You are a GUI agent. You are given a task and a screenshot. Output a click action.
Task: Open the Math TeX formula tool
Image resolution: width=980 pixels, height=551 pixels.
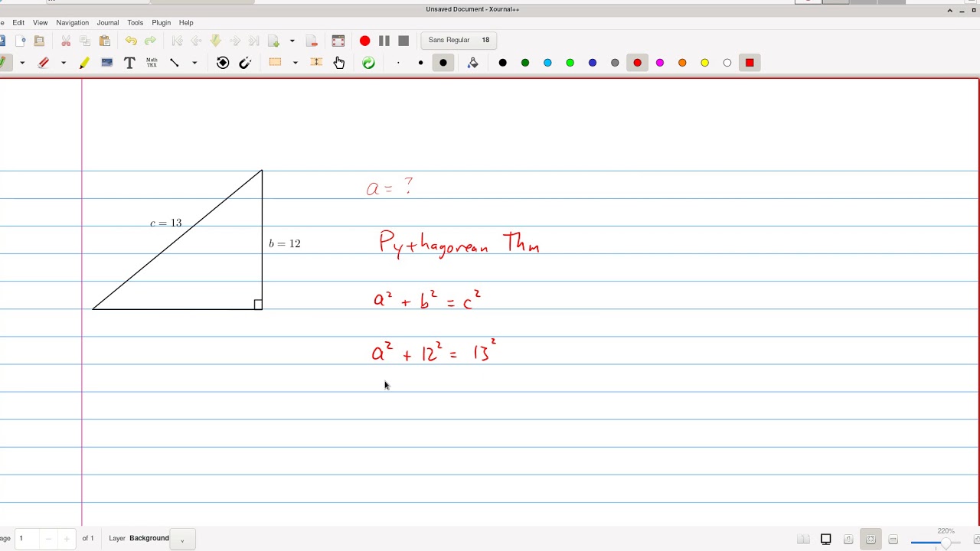pyautogui.click(x=152, y=63)
